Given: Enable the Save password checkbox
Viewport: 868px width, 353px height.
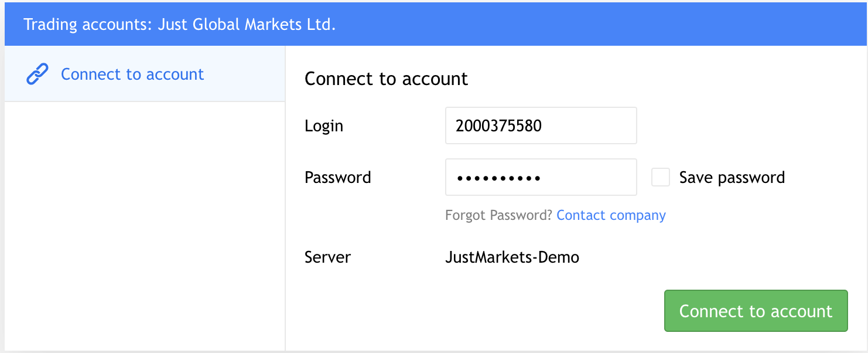Looking at the screenshot, I should click(661, 177).
